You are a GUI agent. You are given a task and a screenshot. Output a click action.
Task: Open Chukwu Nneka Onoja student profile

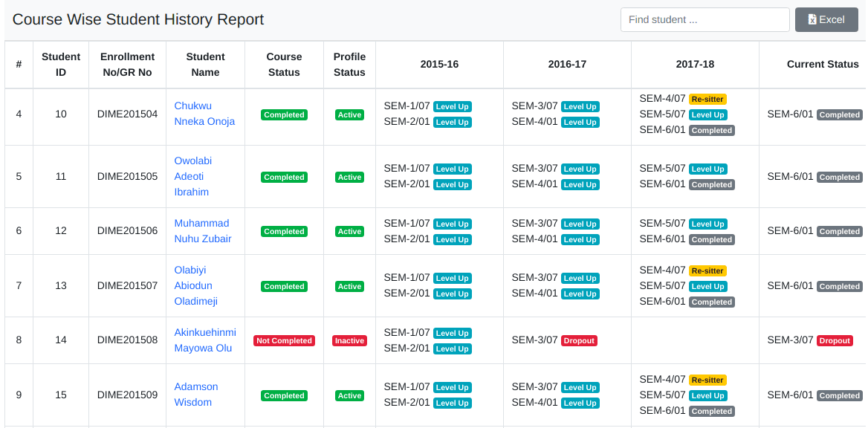pyautogui.click(x=204, y=114)
